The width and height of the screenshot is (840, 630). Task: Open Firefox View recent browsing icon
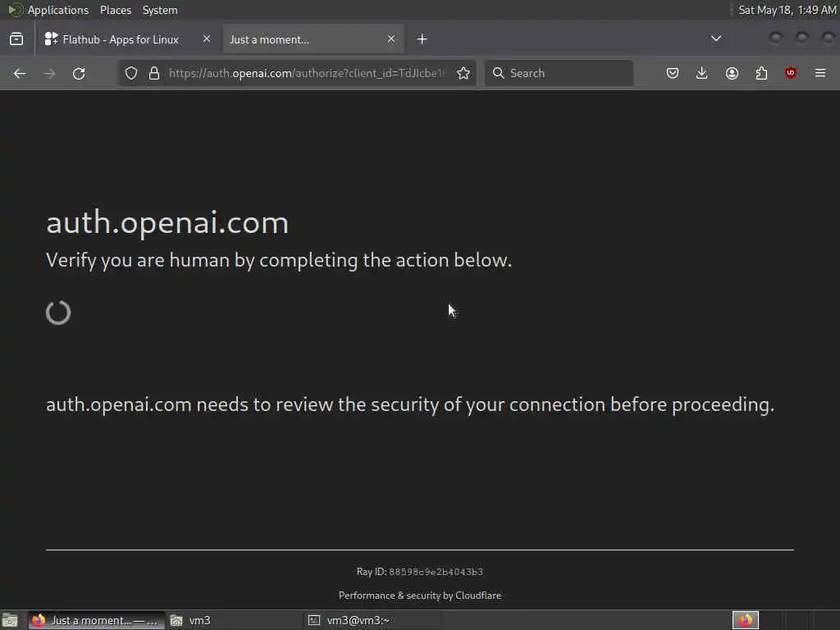pyautogui.click(x=16, y=39)
